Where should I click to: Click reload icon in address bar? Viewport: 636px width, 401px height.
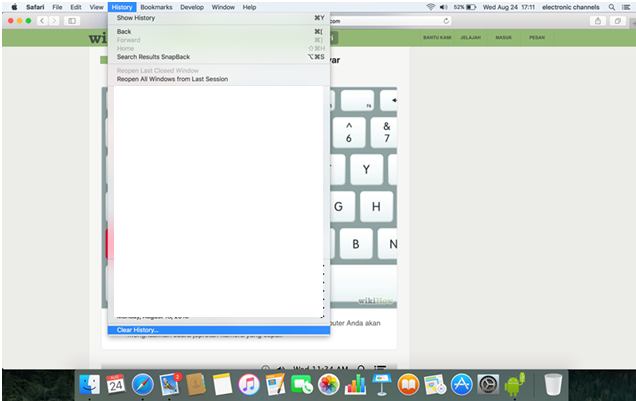445,21
